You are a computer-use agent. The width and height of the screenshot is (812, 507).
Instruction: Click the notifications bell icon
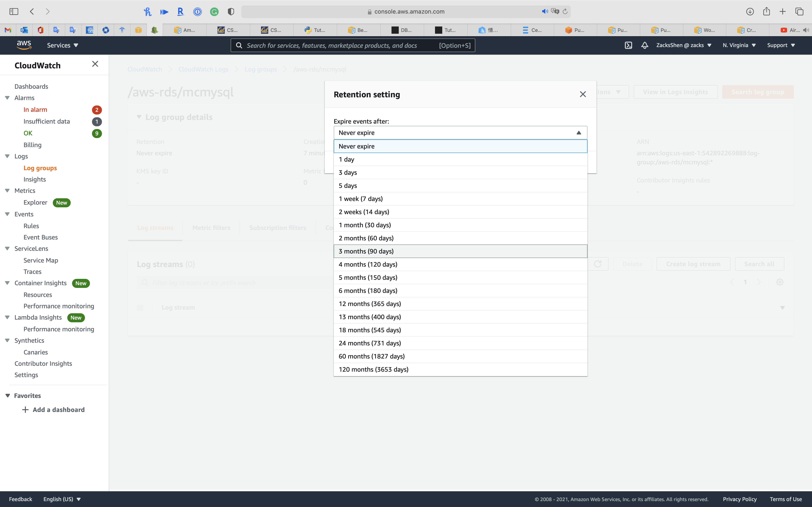point(645,45)
